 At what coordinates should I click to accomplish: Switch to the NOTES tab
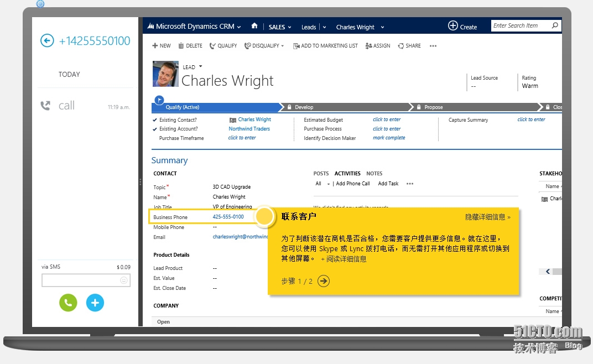point(374,173)
